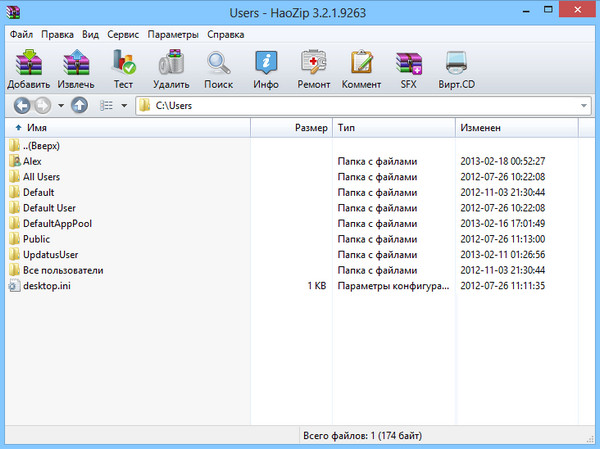Click the Alex user folder icon
The image size is (600, 449).
(15, 161)
